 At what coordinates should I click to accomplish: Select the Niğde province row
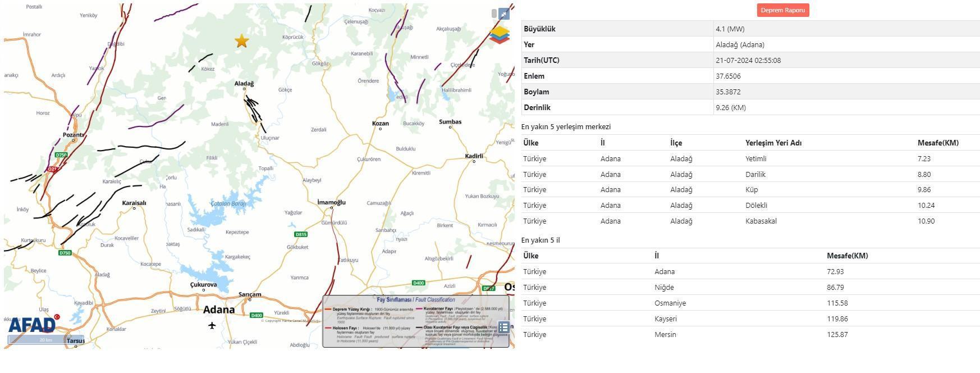click(664, 287)
